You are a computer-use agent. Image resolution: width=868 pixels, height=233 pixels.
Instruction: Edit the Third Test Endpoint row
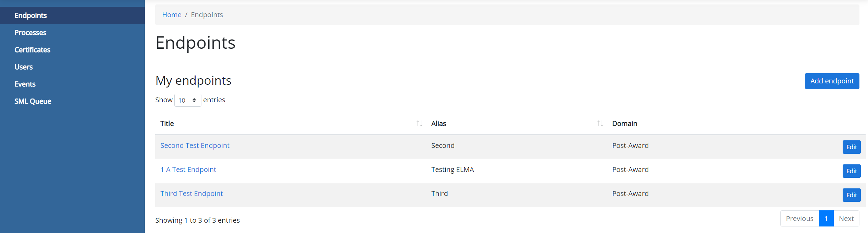tap(851, 195)
